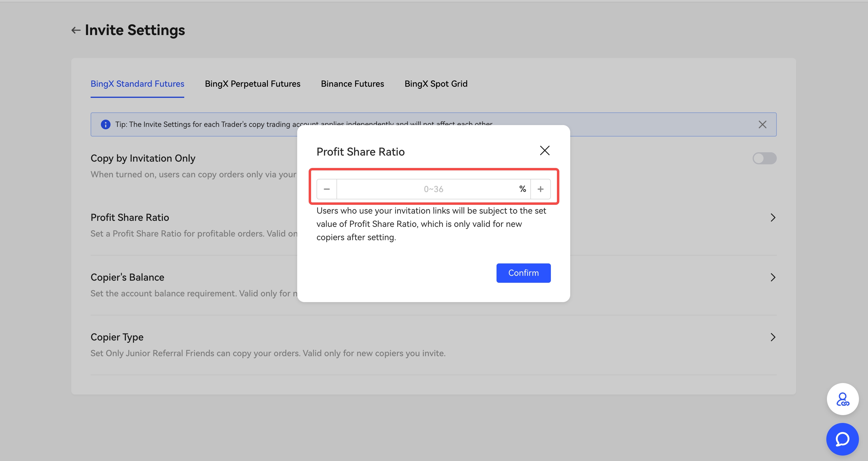868x461 pixels.
Task: Select the BingX Spot Grid tab
Action: pos(436,84)
